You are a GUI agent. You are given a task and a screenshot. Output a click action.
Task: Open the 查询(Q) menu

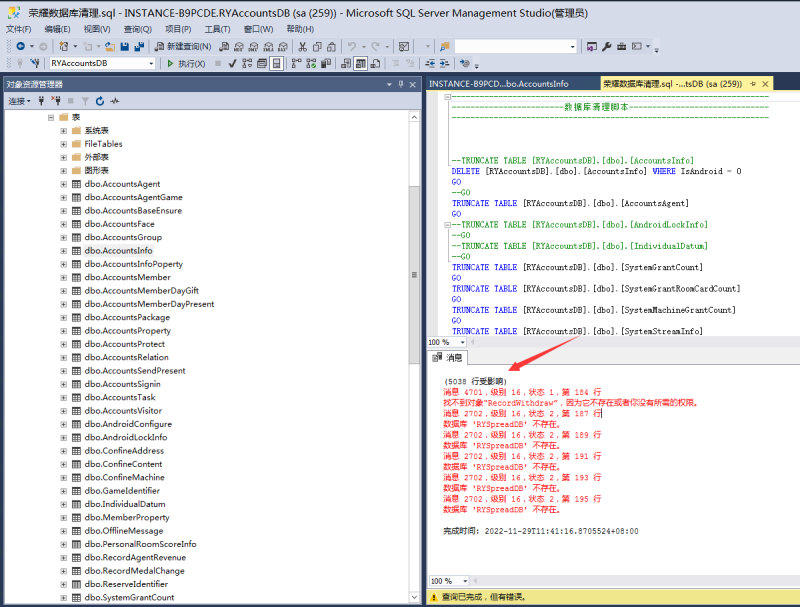click(x=138, y=29)
